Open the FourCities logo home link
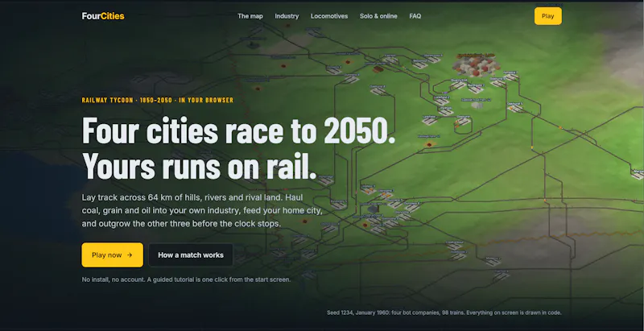The height and width of the screenshot is (331, 644). coord(103,16)
